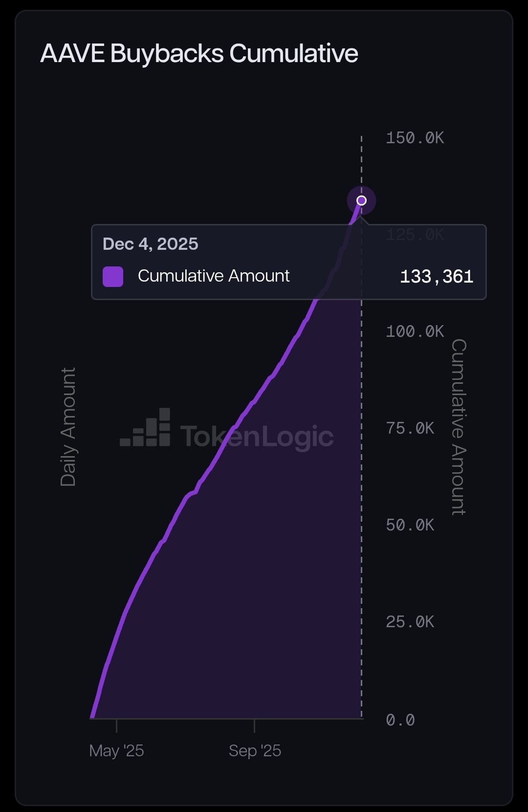Click the 0.0 y-axis label

pyautogui.click(x=400, y=720)
